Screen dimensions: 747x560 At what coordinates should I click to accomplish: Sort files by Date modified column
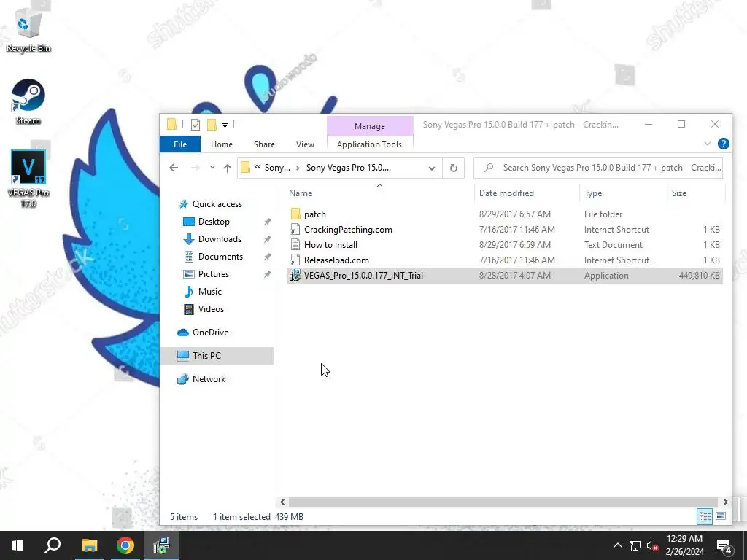click(506, 193)
